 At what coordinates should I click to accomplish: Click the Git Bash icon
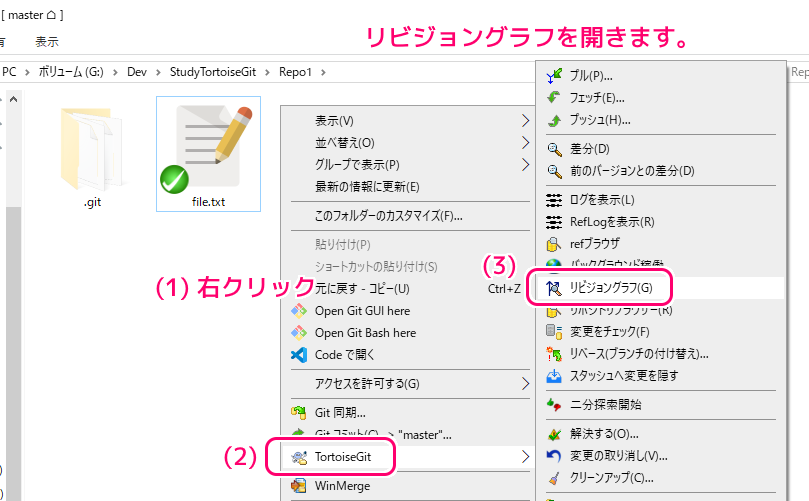coord(299,333)
